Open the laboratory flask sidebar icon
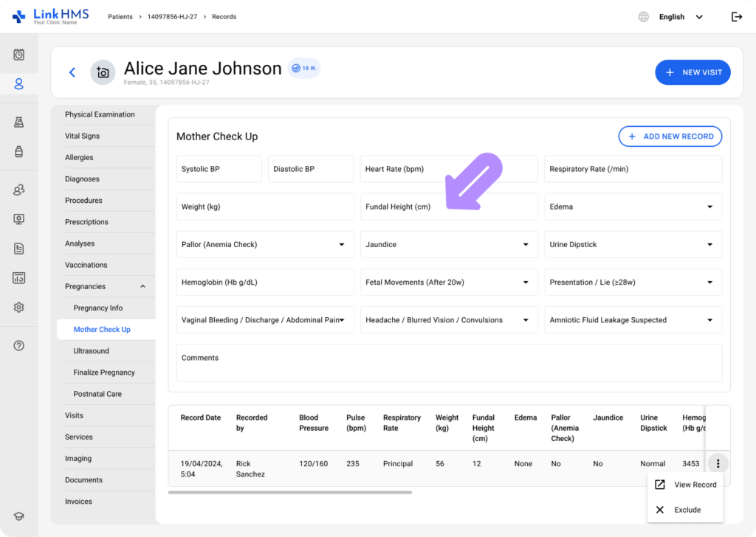Image resolution: width=756 pixels, height=537 pixels. [x=18, y=122]
